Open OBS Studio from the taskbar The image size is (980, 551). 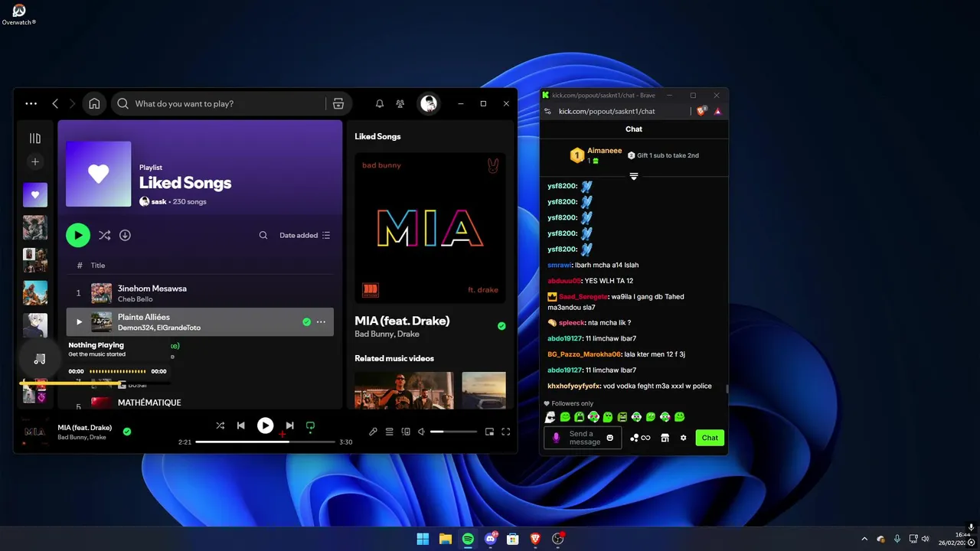click(557, 539)
